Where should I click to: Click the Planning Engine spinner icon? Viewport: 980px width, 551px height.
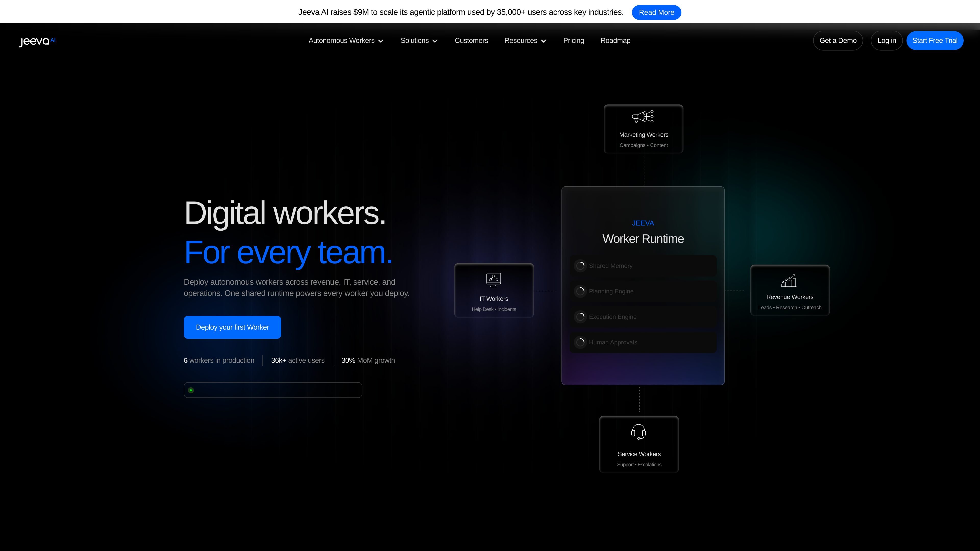[580, 291]
